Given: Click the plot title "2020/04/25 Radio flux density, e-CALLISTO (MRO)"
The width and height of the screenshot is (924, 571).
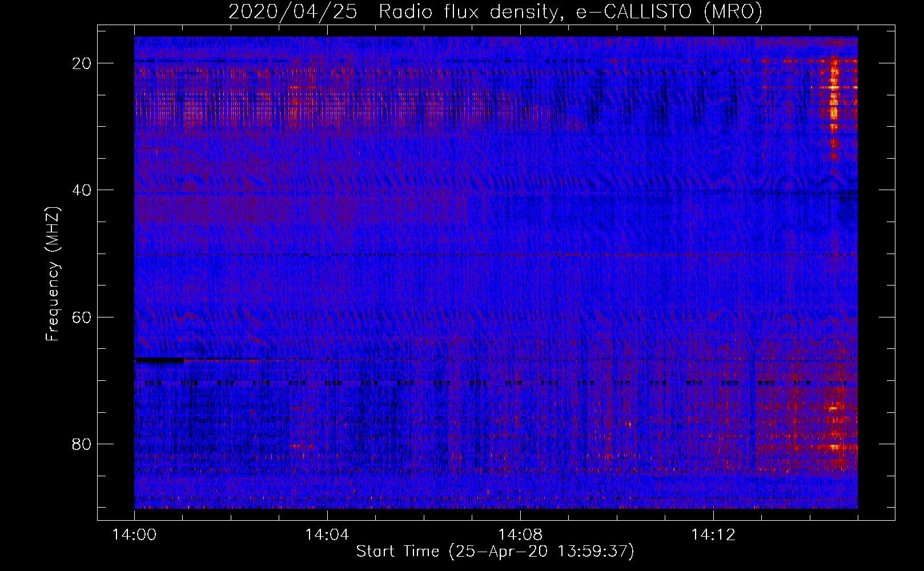Looking at the screenshot, I should click(495, 11).
